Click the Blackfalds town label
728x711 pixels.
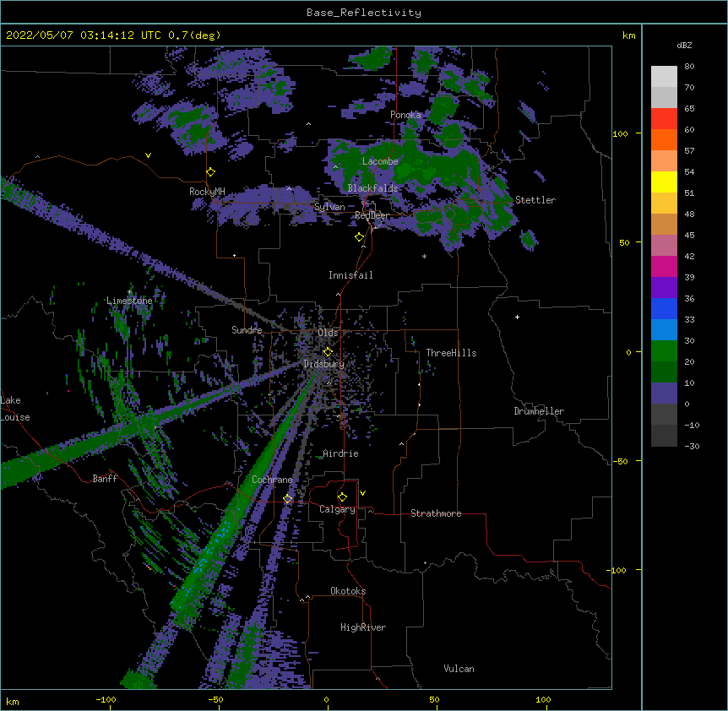click(372, 188)
